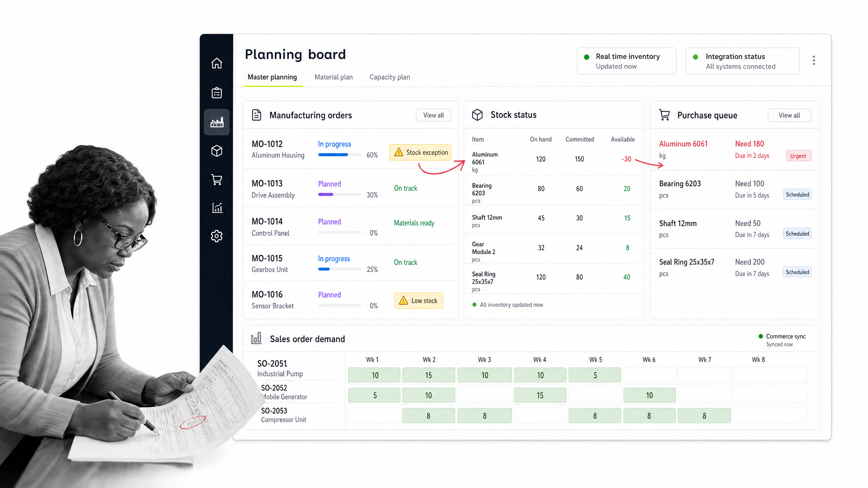Click the Commerce sync green dot
This screenshot has height=488, width=868.
pyautogui.click(x=761, y=336)
